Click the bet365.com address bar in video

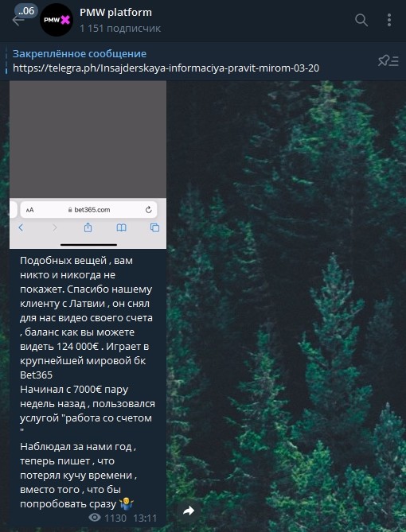[x=88, y=210]
